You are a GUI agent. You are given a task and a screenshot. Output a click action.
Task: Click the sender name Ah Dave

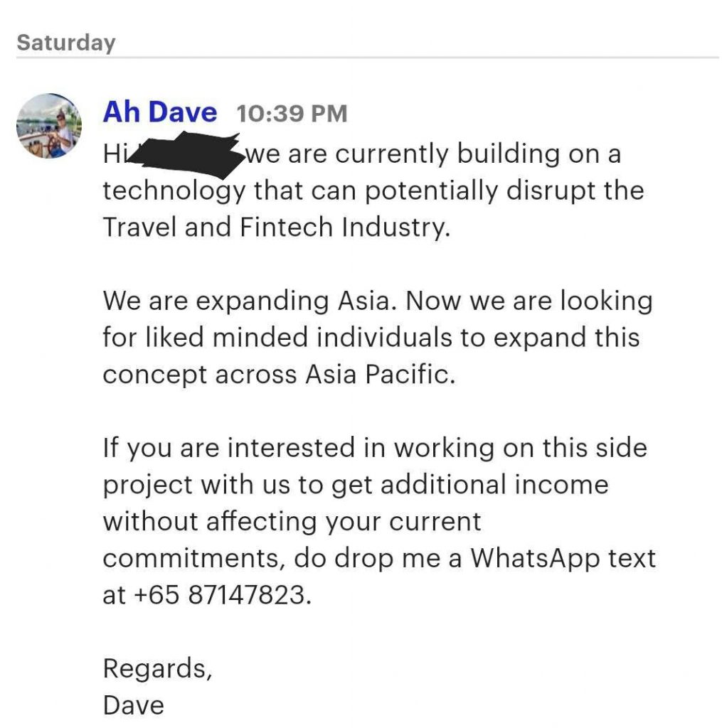[160, 112]
